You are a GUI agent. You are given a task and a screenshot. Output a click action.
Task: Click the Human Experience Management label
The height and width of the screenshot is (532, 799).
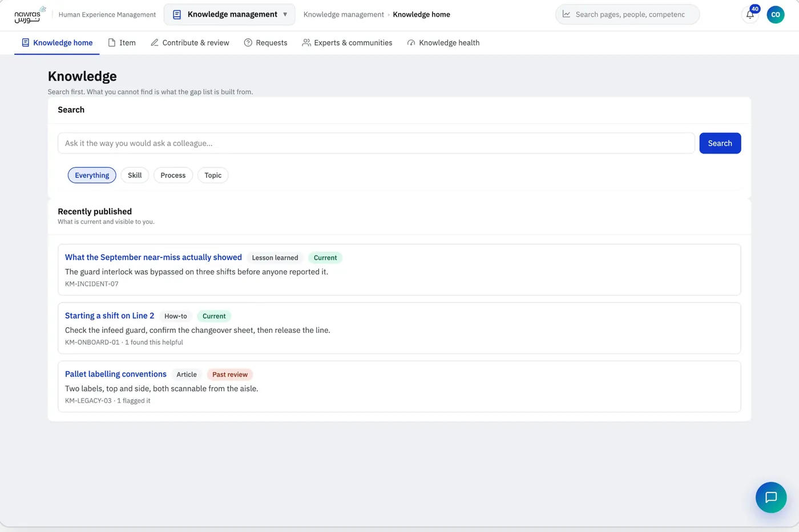pos(107,15)
